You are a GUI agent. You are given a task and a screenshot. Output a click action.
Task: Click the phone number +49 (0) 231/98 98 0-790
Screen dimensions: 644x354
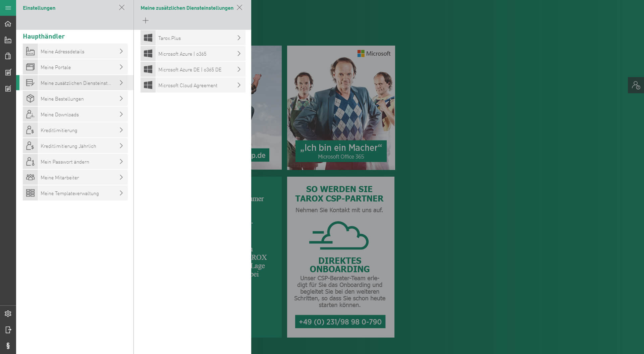[x=340, y=321]
